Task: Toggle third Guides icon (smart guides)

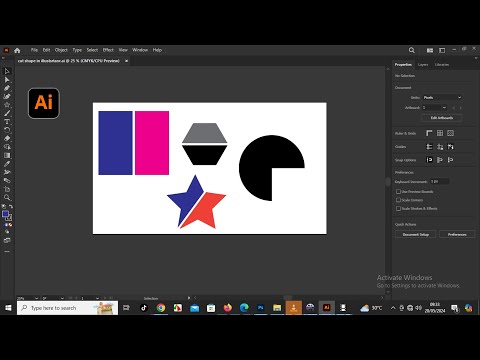Action: click(450, 147)
